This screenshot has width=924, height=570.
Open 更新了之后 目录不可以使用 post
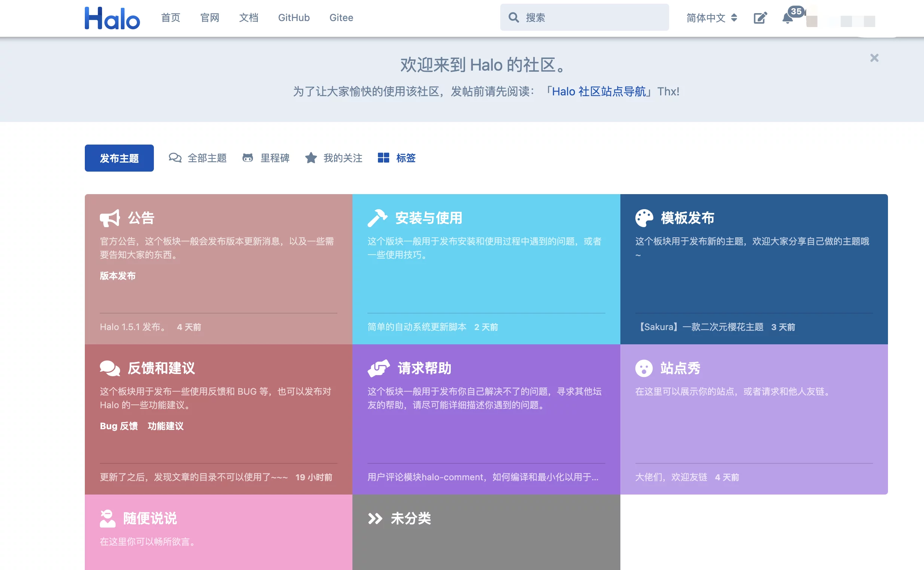point(194,477)
